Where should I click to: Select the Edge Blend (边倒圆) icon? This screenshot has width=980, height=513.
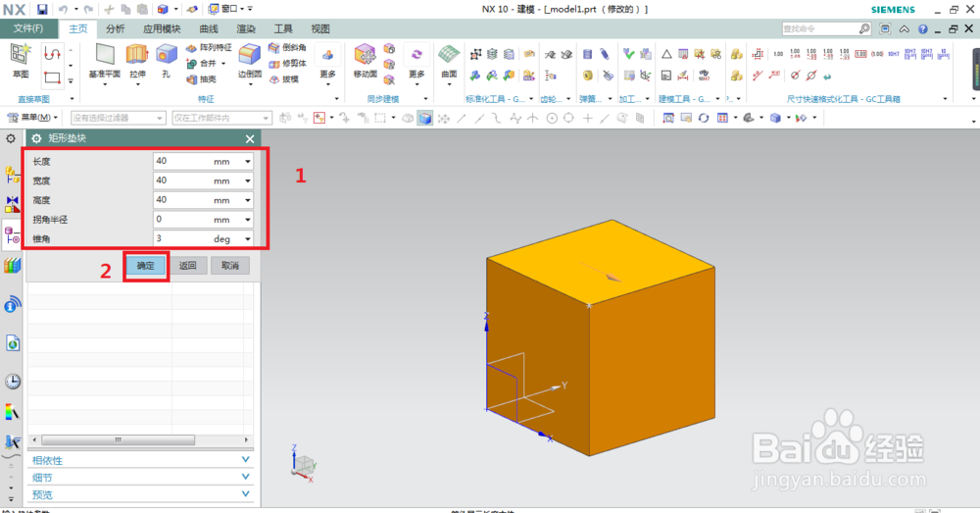[x=249, y=54]
